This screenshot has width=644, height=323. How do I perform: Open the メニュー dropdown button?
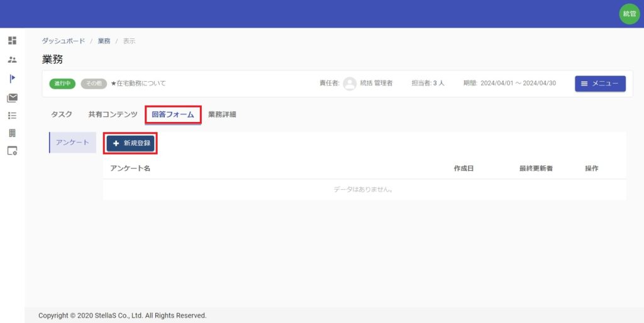[599, 84]
